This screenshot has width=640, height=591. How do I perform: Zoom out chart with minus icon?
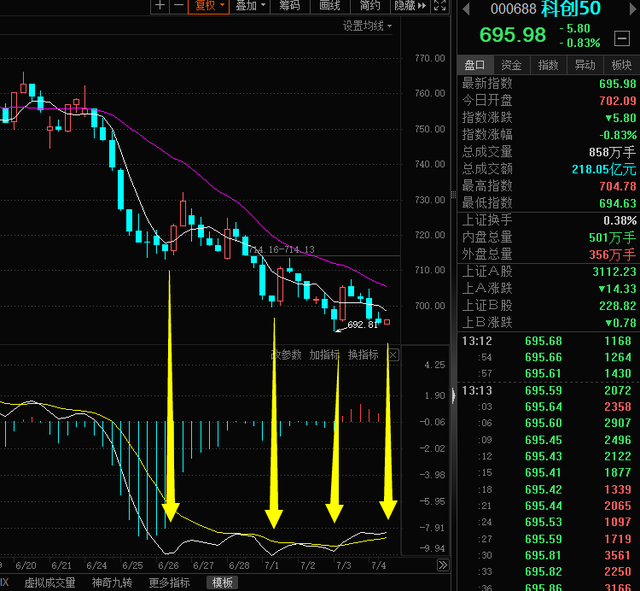179,6
